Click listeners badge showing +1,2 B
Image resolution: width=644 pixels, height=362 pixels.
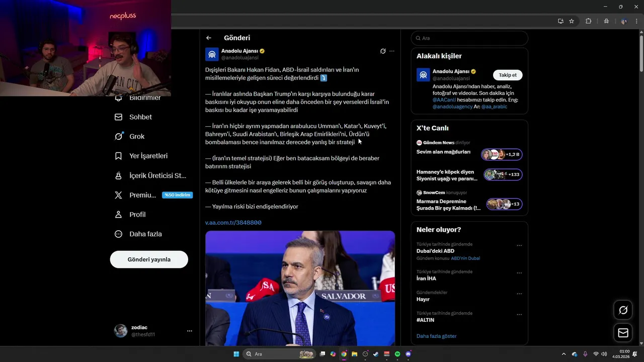[502, 154]
